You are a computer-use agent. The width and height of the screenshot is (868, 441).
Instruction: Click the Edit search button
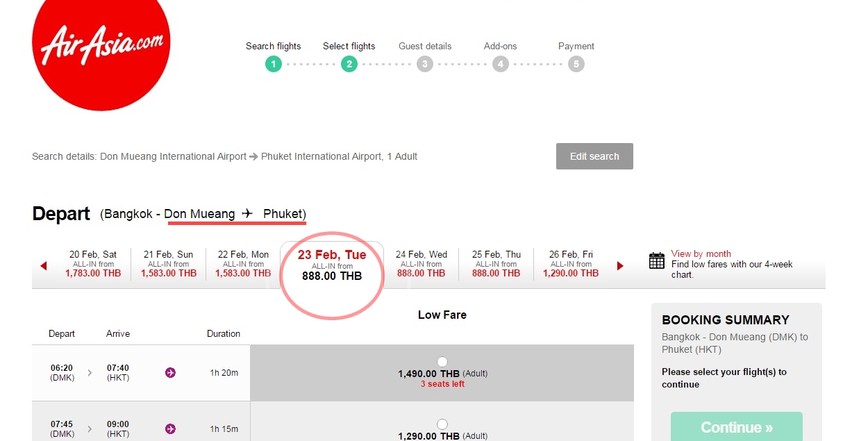[594, 156]
